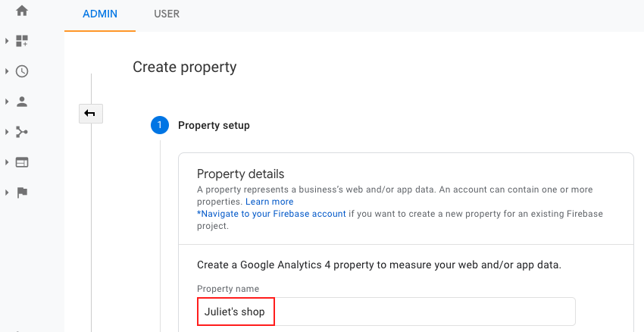Expand the Audience section arrow
The width and height of the screenshot is (644, 332).
(7, 102)
